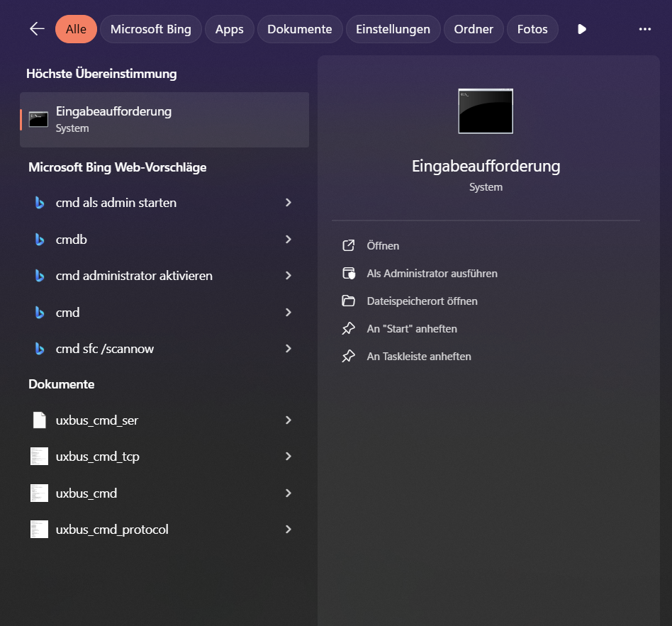Click the document thumbnail of uxbus_cmd

pyautogui.click(x=39, y=493)
